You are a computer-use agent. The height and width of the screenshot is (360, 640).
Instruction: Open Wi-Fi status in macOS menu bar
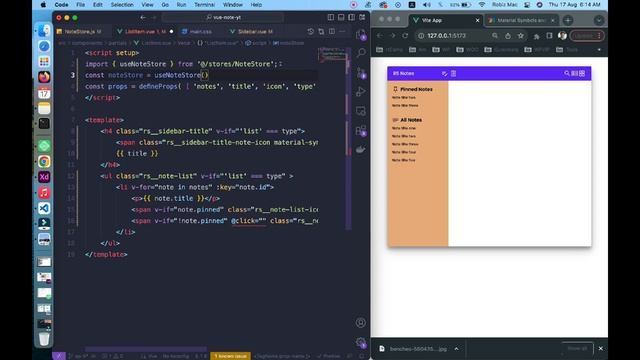(x=482, y=5)
